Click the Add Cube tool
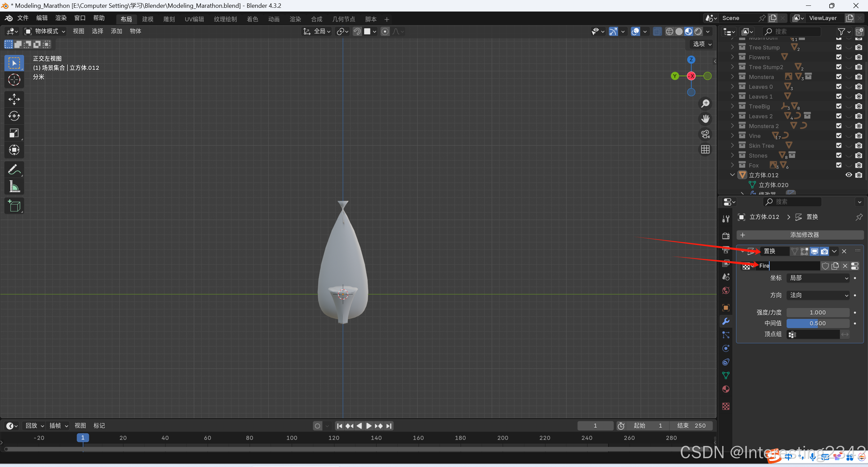 tap(14, 206)
